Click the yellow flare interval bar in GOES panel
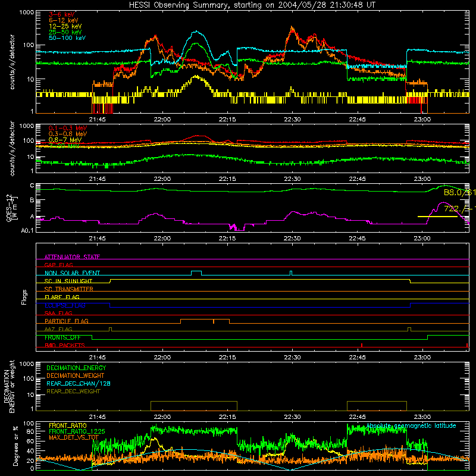The width and height of the screenshot is (476, 476). click(x=437, y=217)
